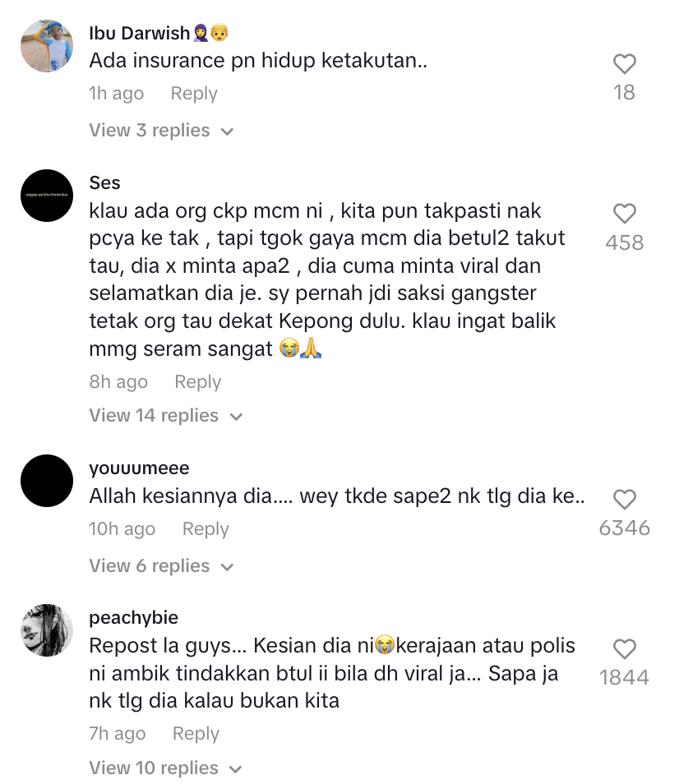Expand View 3 replies
The width and height of the screenshot is (679, 784).
pos(161,131)
